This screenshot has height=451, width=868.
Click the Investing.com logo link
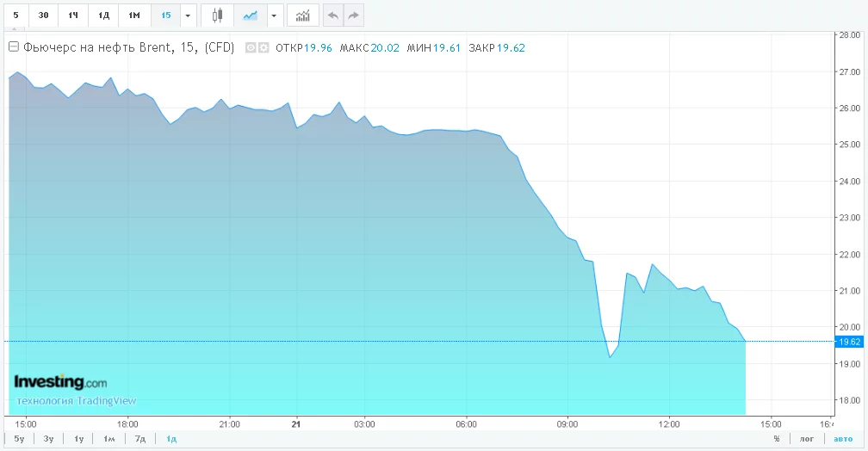click(60, 382)
